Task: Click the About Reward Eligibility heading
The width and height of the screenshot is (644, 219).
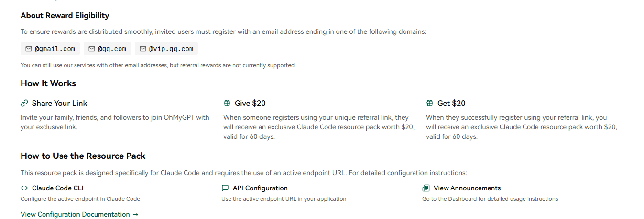Action: [x=65, y=16]
